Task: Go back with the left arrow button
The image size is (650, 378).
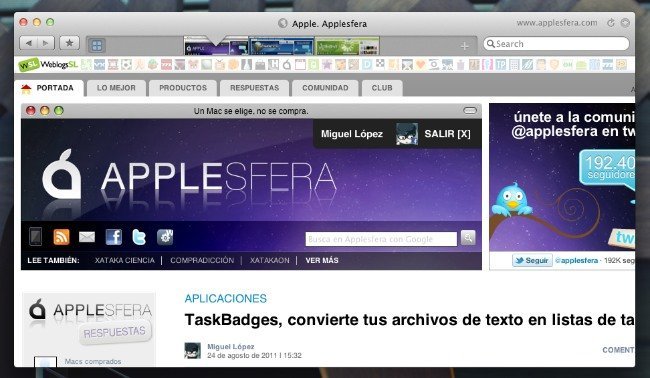Action: click(29, 43)
